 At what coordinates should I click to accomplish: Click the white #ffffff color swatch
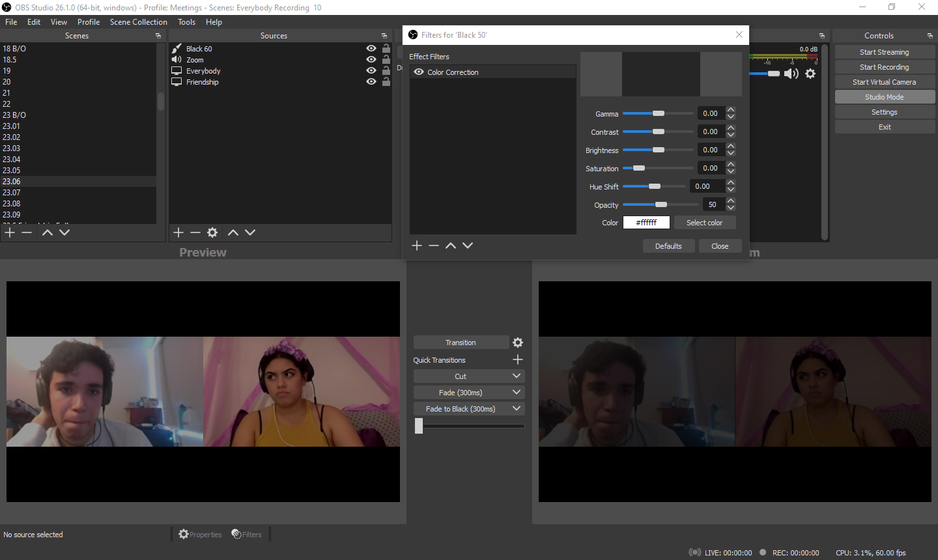coord(646,223)
